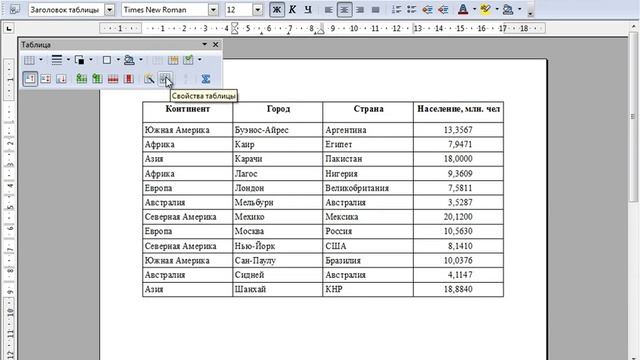
Task: Expand the Borders dropdown arrow
Action: [x=118, y=60]
